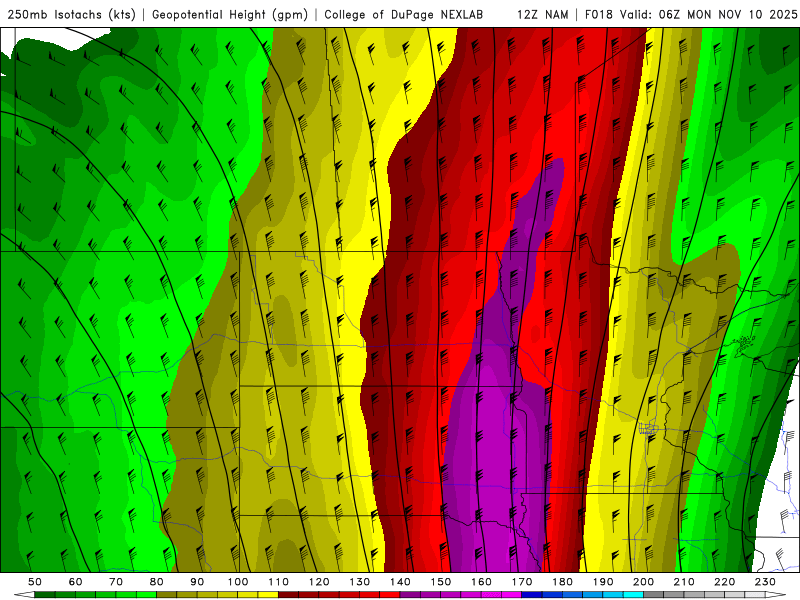This screenshot has height=600, width=800.
Task: Click the '60' value on the color scale
Action: point(75,582)
